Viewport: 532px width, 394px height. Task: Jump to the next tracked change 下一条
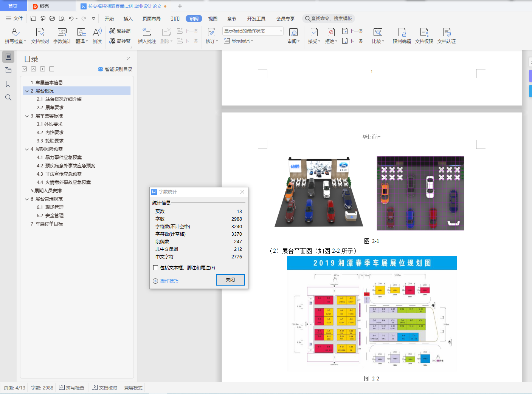click(353, 41)
